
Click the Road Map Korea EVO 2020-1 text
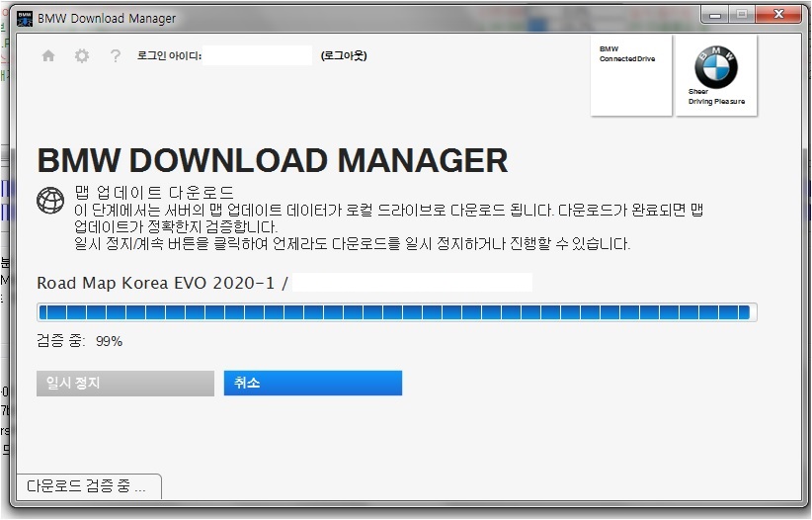(x=156, y=283)
